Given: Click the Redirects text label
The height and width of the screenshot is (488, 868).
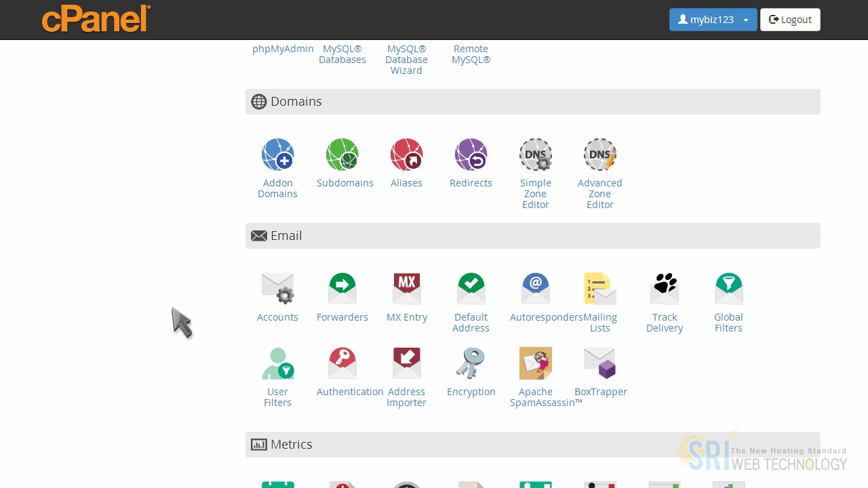Looking at the screenshot, I should [x=471, y=183].
